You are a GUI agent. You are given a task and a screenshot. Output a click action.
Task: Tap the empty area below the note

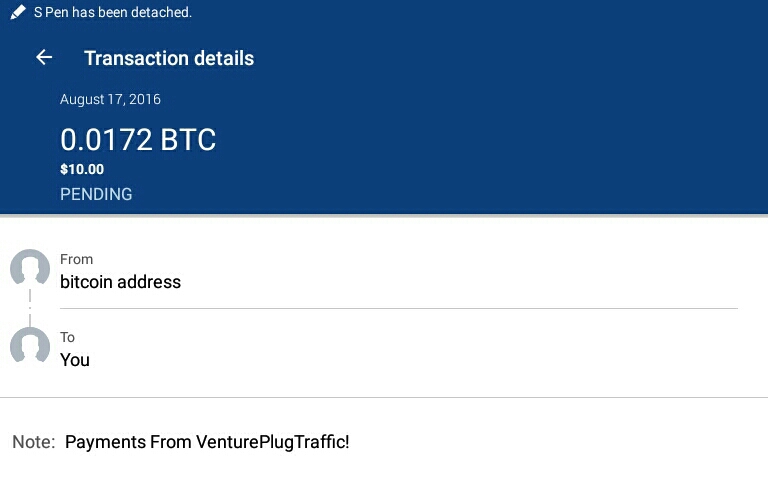click(x=384, y=465)
